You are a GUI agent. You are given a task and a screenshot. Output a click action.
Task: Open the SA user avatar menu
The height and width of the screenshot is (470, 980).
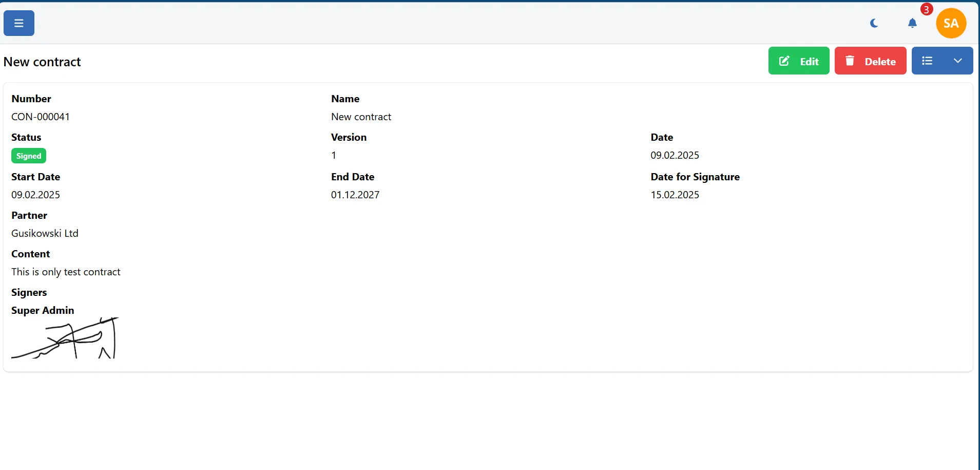pos(951,23)
